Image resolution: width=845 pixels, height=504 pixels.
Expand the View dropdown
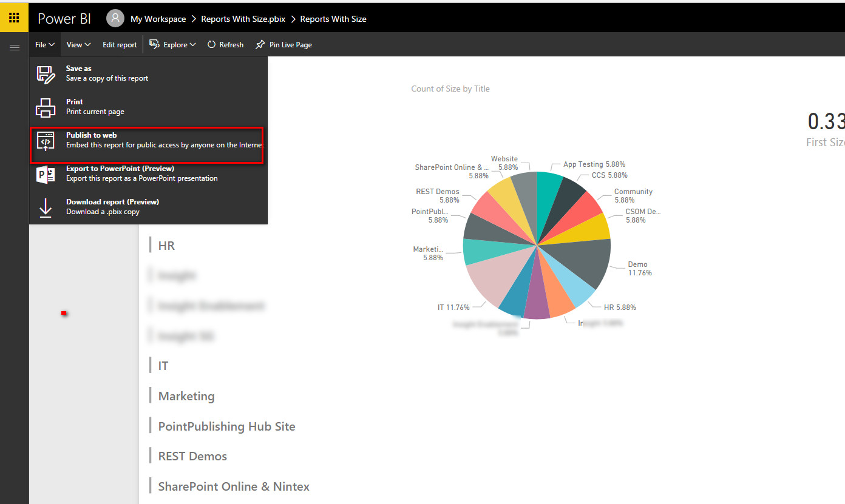coord(78,44)
